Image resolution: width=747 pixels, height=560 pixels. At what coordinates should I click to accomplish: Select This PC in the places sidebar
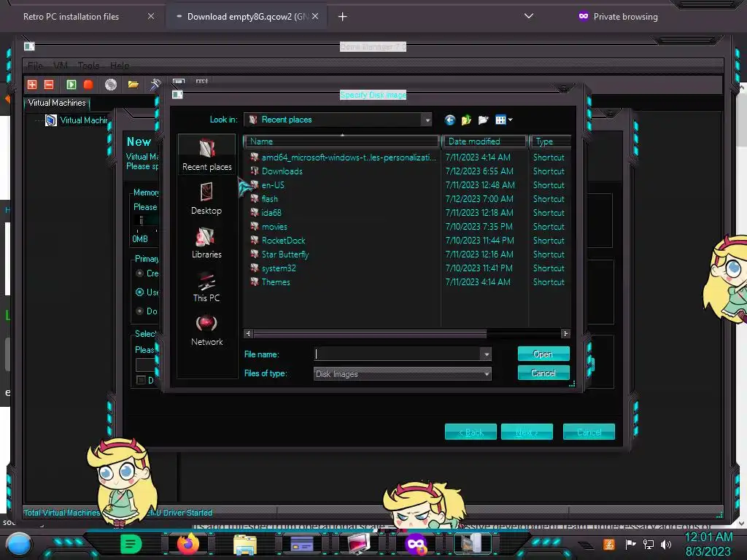tap(206, 287)
